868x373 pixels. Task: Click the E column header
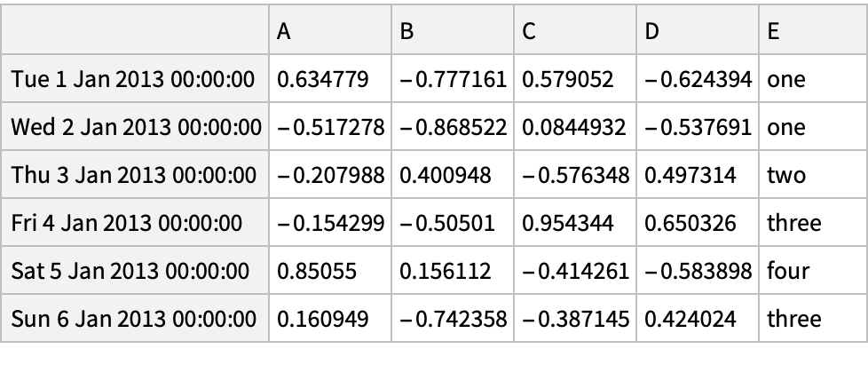pos(809,31)
